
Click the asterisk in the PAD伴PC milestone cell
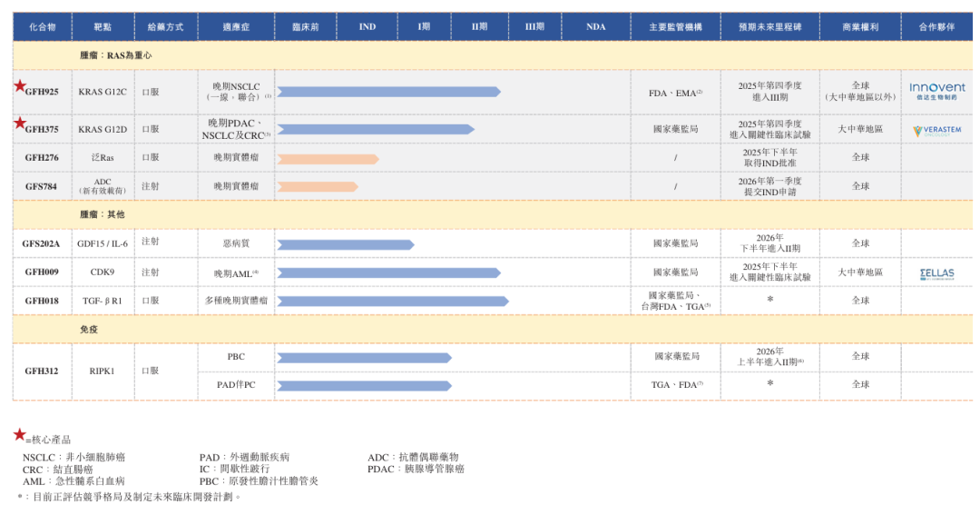[769, 384]
